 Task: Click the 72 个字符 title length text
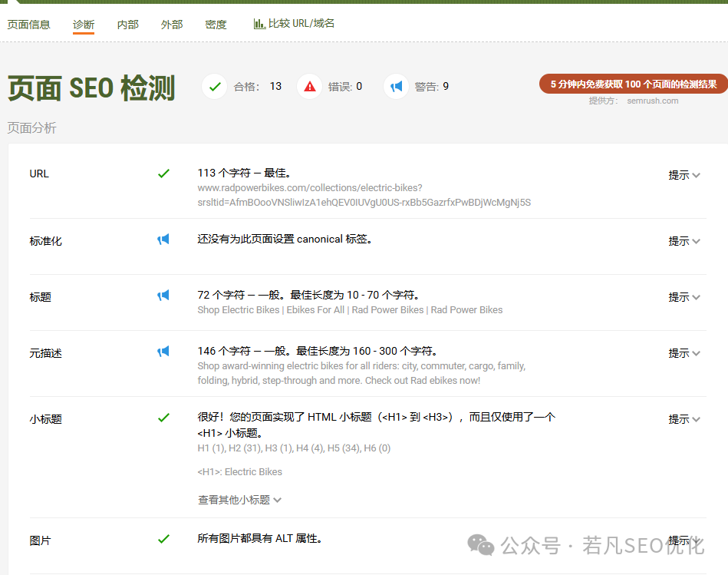tap(308, 295)
